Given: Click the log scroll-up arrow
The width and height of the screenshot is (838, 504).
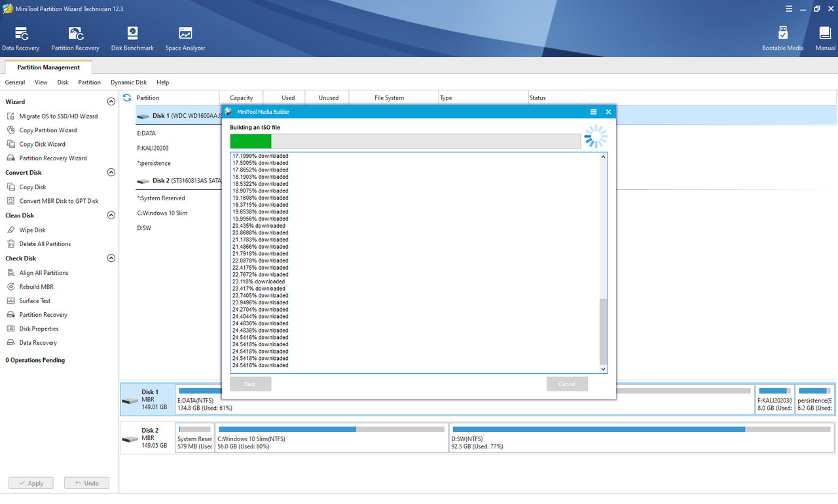Looking at the screenshot, I should point(604,157).
